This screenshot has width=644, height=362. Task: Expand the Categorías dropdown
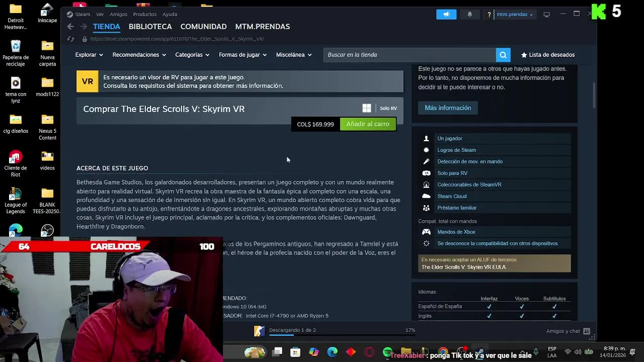pos(193,55)
